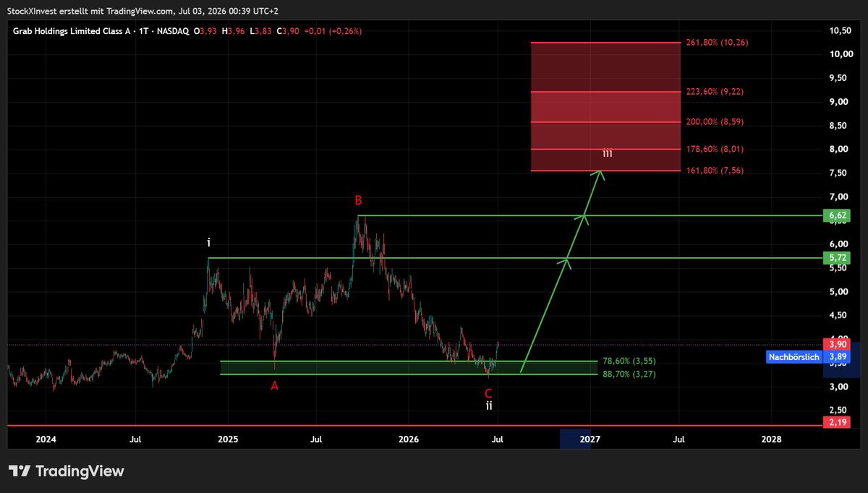
Task: Click the white wave label ii
Action: [x=490, y=406]
